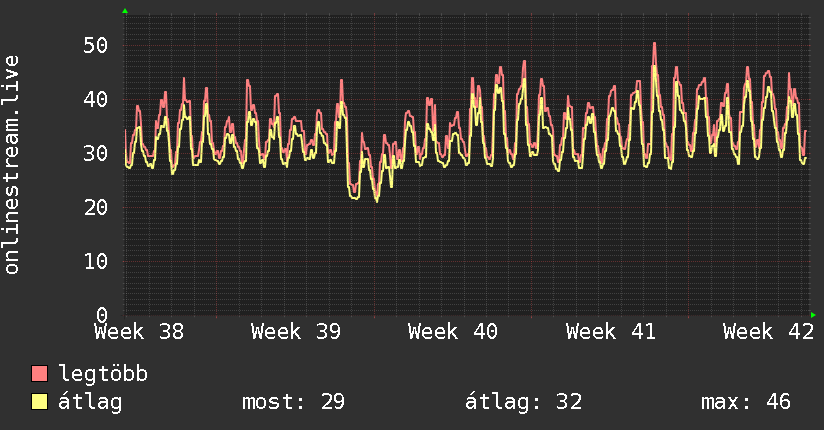Click the 'max: 46' statistic
Screen dimensions: 824x430
click(x=746, y=402)
